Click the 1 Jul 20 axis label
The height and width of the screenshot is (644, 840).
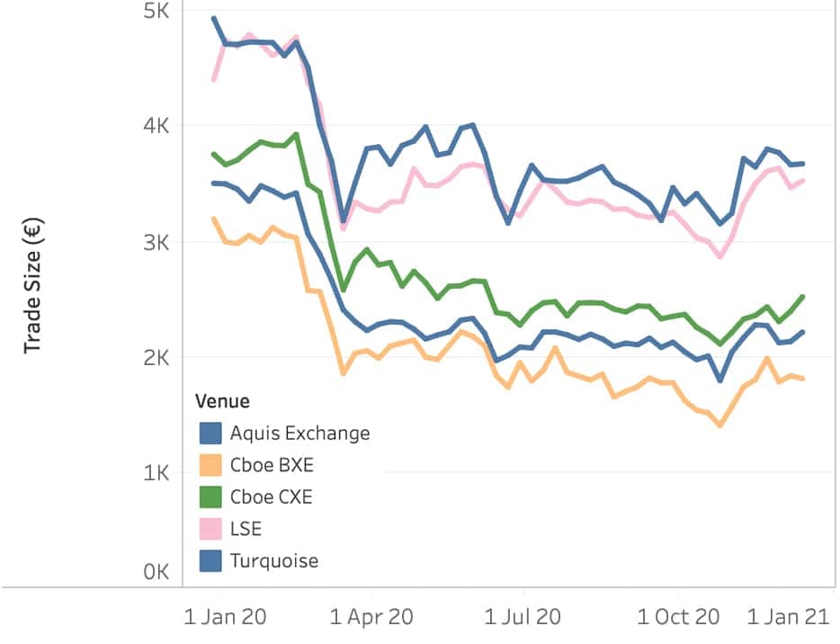[523, 617]
